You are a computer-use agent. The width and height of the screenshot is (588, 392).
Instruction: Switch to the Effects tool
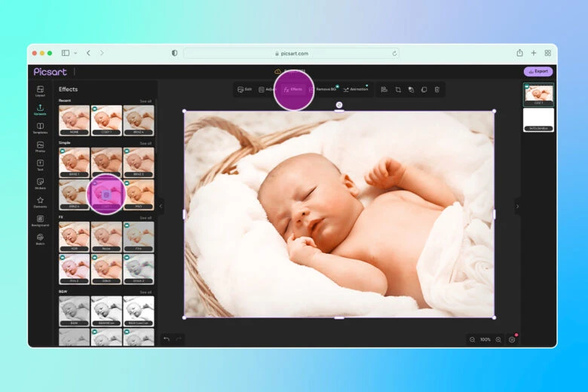point(293,90)
